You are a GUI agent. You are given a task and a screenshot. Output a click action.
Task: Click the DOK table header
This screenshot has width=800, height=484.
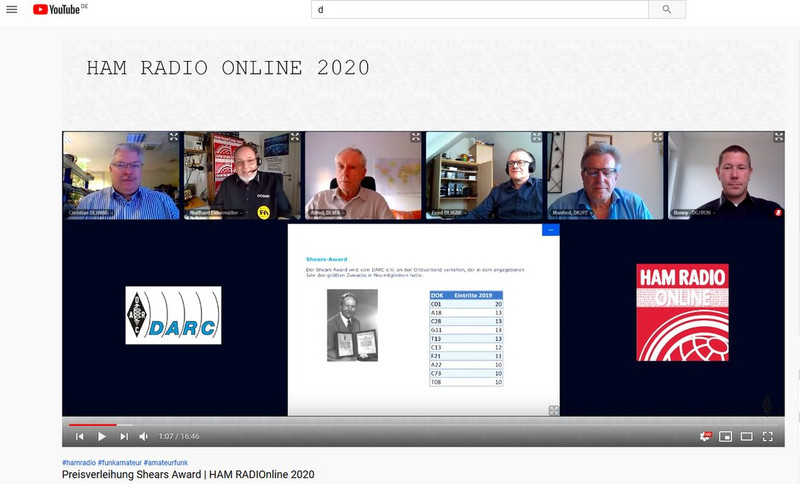coord(437,295)
